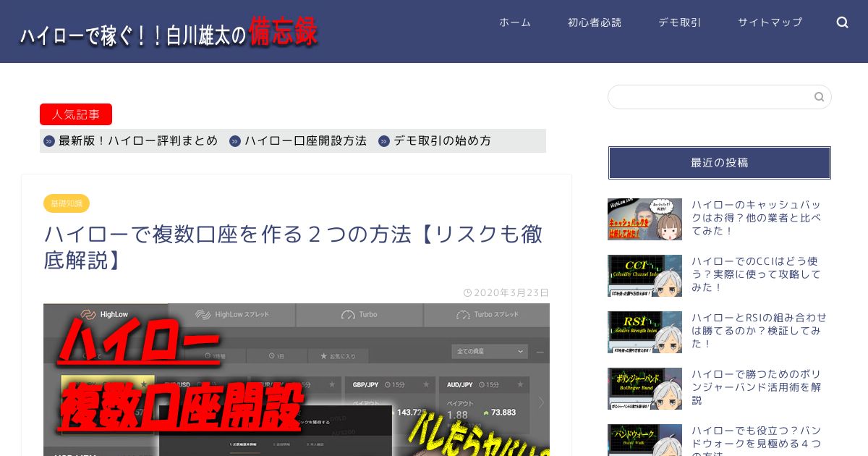Open thumbnail of the ボリンジャーバンド post
Screen dimensions: 868x456
[644, 389]
